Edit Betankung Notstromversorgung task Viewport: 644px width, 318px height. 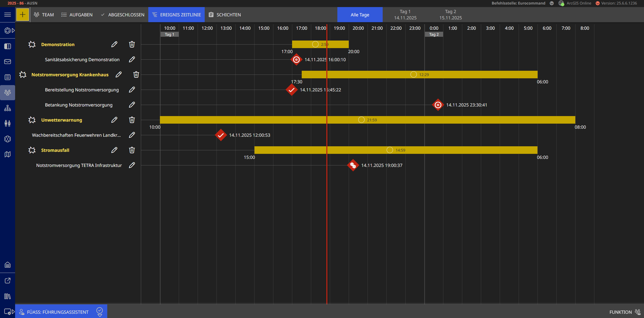point(132,105)
